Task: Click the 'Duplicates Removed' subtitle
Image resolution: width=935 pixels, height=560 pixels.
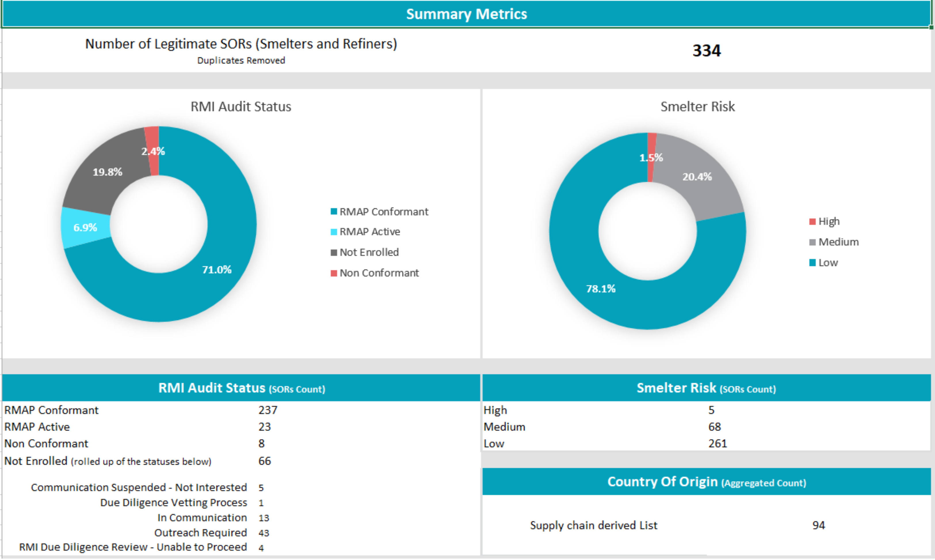Action: coord(241,60)
